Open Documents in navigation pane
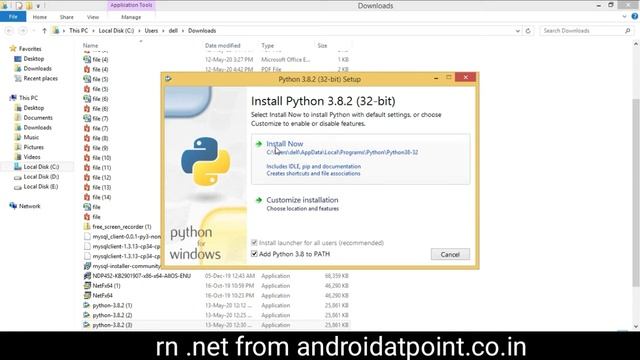 coord(38,118)
